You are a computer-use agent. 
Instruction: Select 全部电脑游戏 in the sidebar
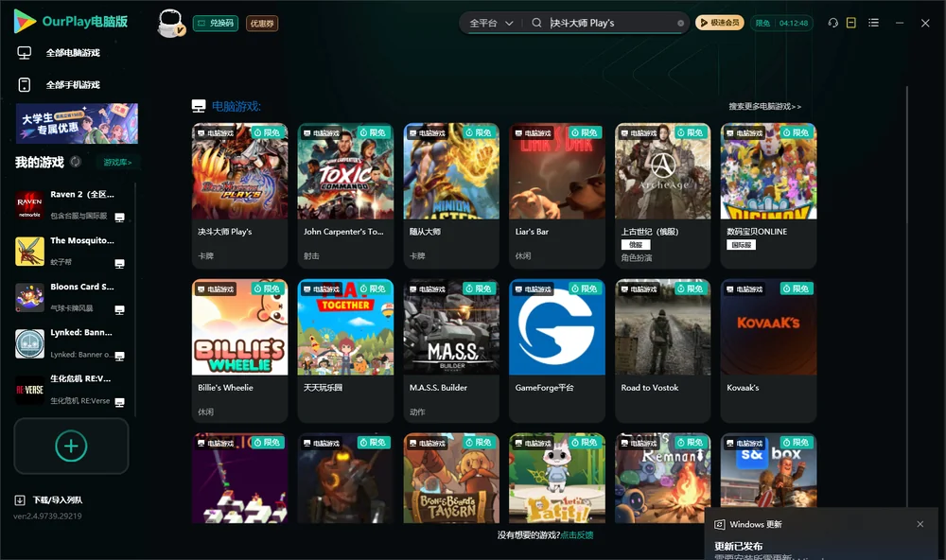click(x=73, y=53)
